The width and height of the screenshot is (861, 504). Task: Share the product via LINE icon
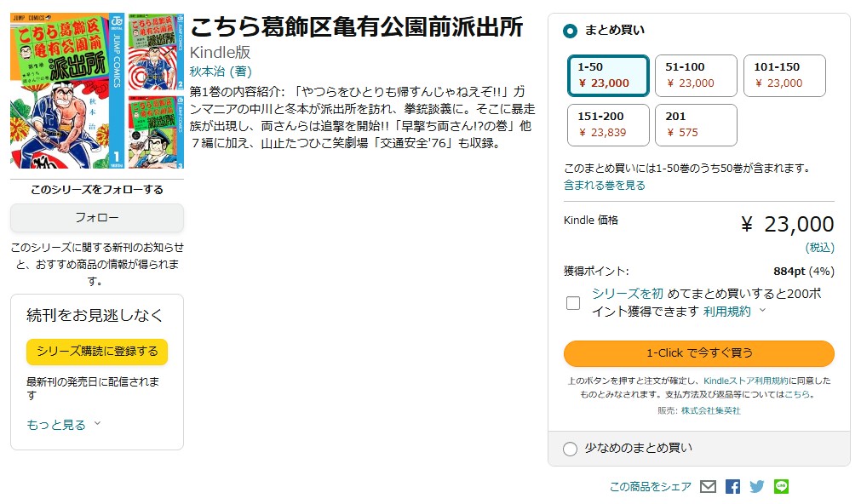pyautogui.click(x=780, y=486)
